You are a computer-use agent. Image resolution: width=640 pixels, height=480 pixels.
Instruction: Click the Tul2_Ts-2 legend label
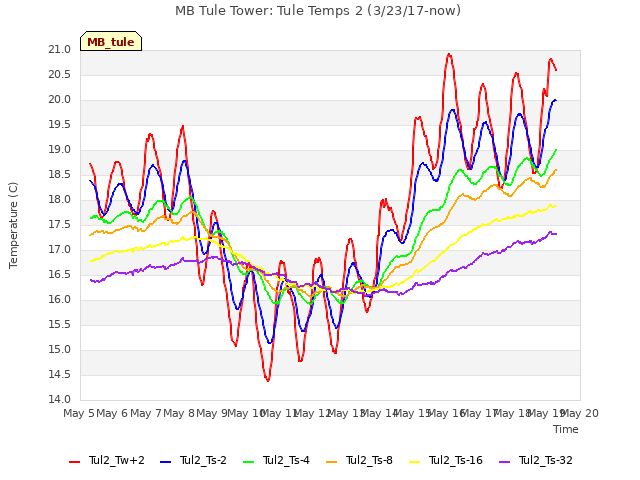203,460
